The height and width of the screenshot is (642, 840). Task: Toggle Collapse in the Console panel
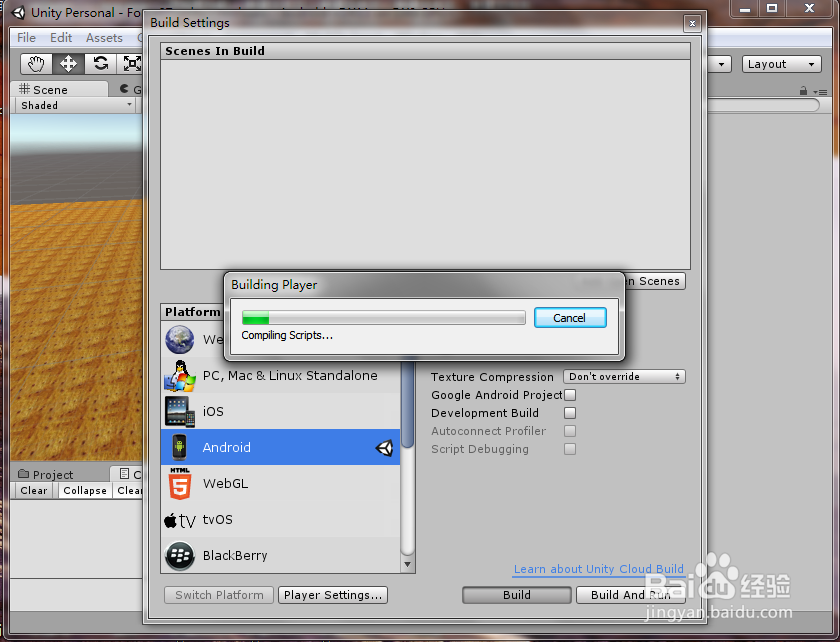coord(85,490)
